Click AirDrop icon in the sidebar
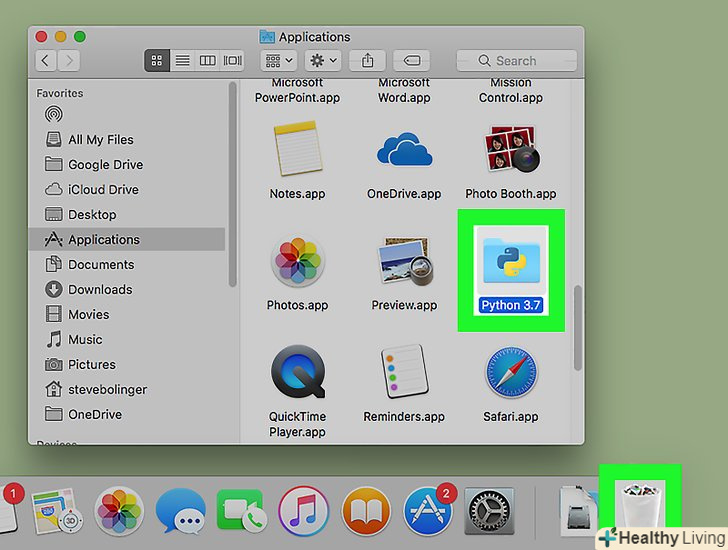The height and width of the screenshot is (550, 728). (x=54, y=114)
